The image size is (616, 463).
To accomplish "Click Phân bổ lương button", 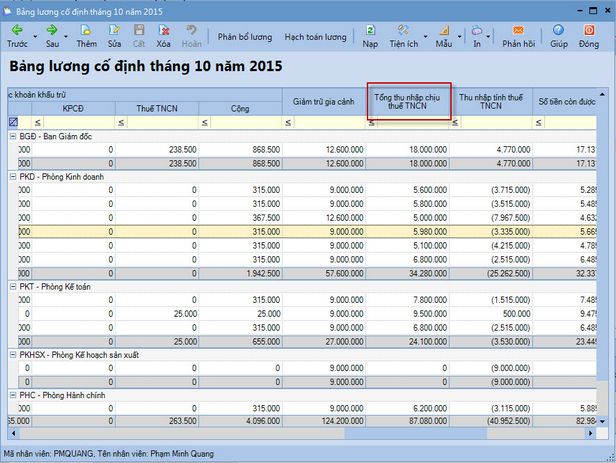I will pyautogui.click(x=245, y=37).
